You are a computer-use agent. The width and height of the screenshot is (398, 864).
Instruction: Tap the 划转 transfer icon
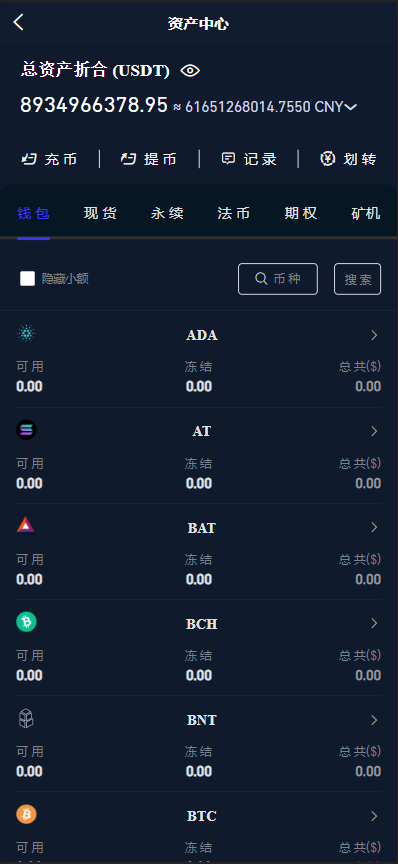[x=328, y=159]
